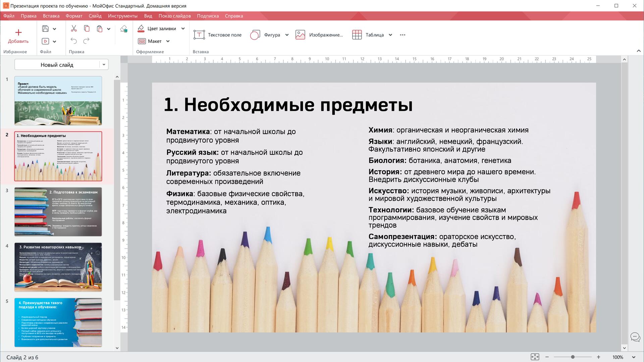Open the Вид menu
The height and width of the screenshot is (362, 644).
(x=148, y=16)
